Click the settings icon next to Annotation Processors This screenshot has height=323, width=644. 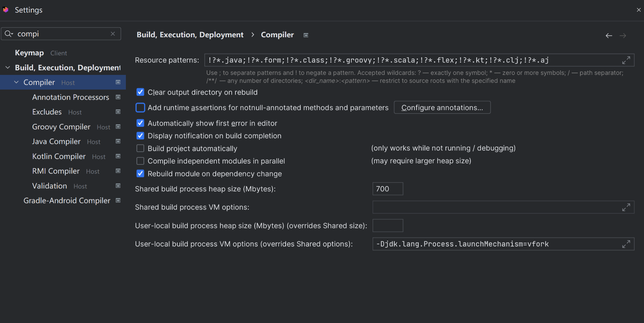tap(118, 97)
